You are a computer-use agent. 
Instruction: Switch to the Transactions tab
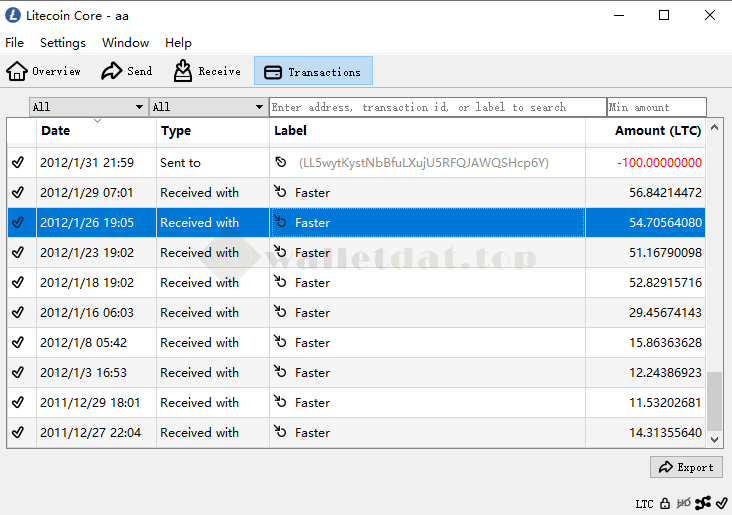pyautogui.click(x=313, y=71)
